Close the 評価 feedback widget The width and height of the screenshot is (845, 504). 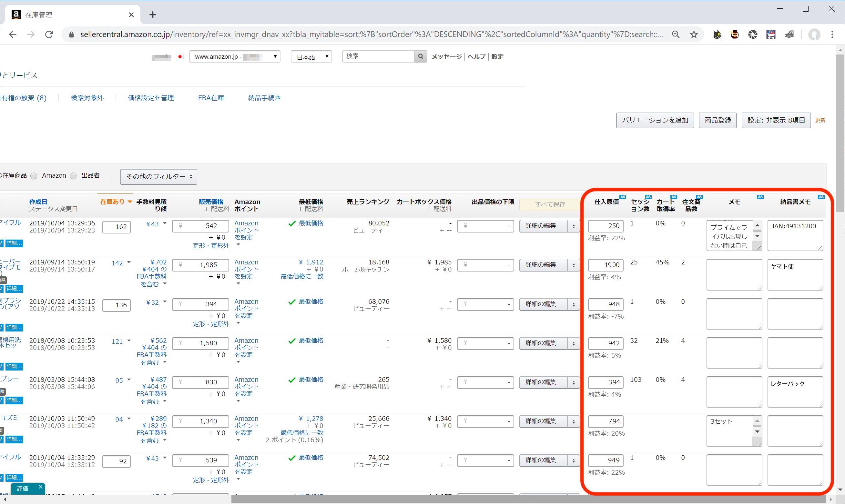40,487
